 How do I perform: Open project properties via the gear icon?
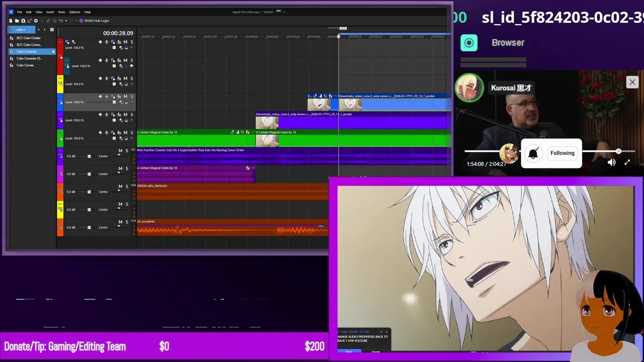36,21
